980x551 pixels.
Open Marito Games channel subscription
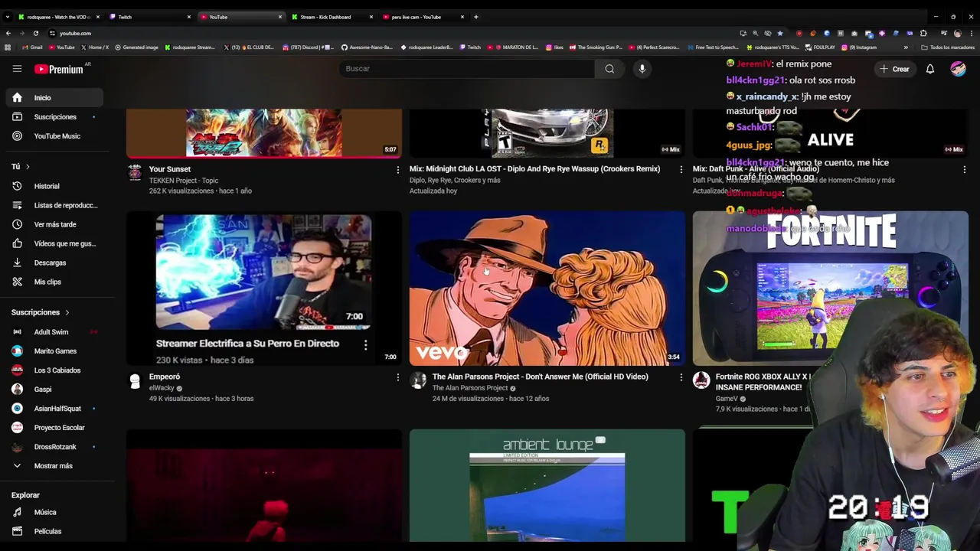tap(53, 351)
